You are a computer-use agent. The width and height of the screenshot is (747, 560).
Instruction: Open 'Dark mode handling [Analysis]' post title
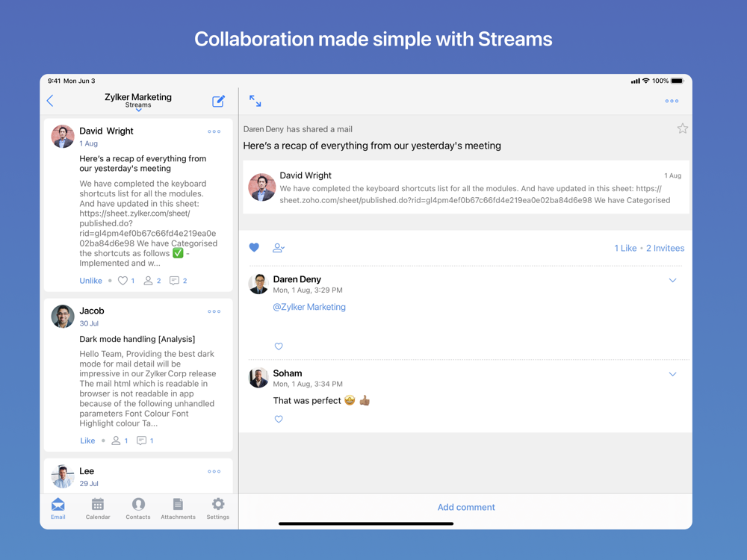tap(137, 339)
